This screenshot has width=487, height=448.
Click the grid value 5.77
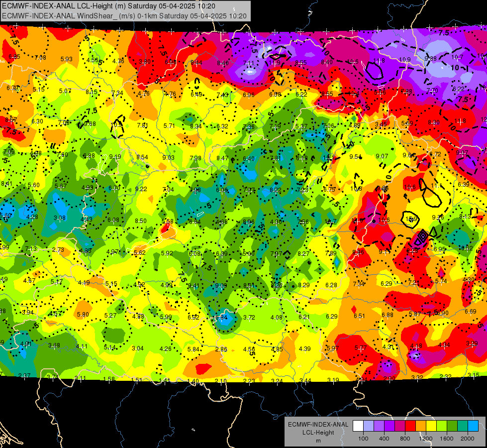(x=361, y=348)
